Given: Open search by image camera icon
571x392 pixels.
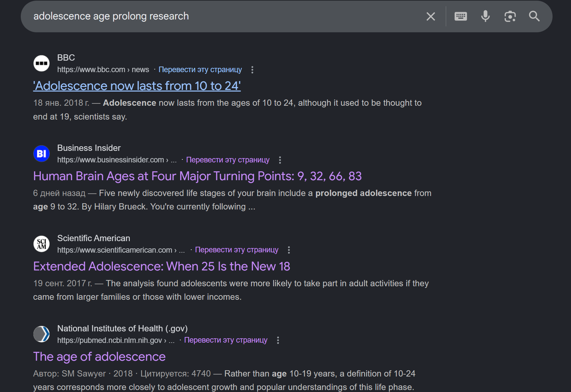Looking at the screenshot, I should [510, 16].
